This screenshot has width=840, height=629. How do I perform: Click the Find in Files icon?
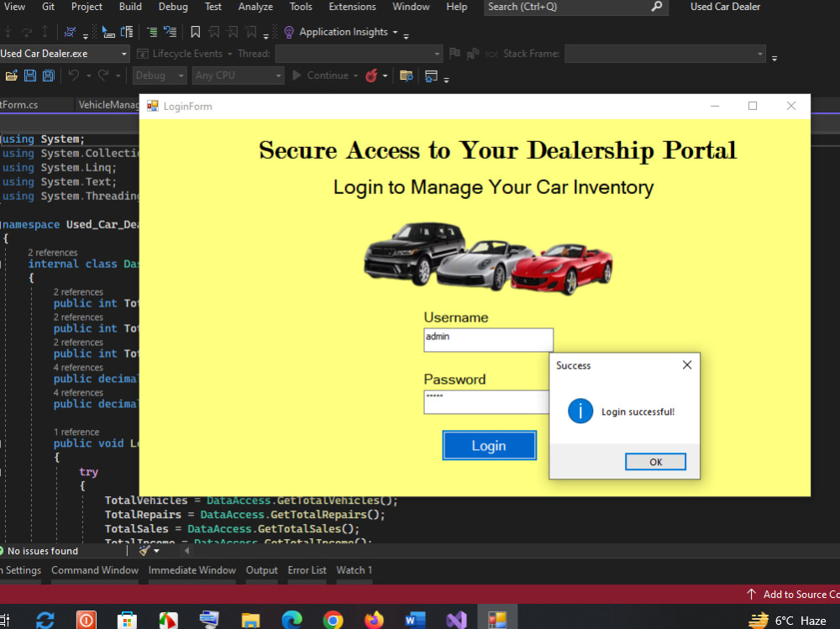(407, 76)
